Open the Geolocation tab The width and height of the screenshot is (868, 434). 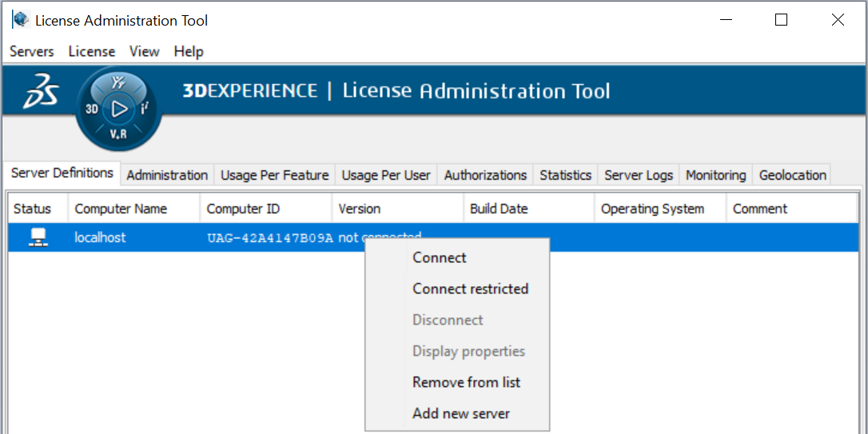click(x=793, y=176)
